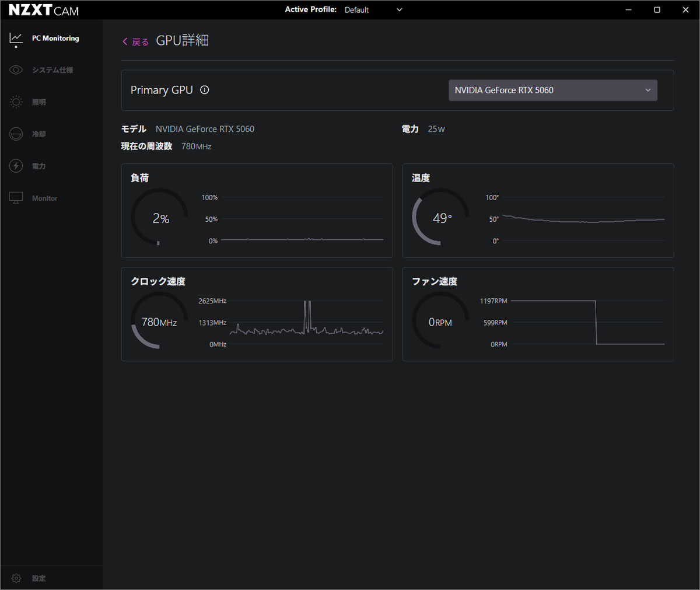700x590 pixels.
Task: Click the 温度 card heading
Action: (x=421, y=178)
